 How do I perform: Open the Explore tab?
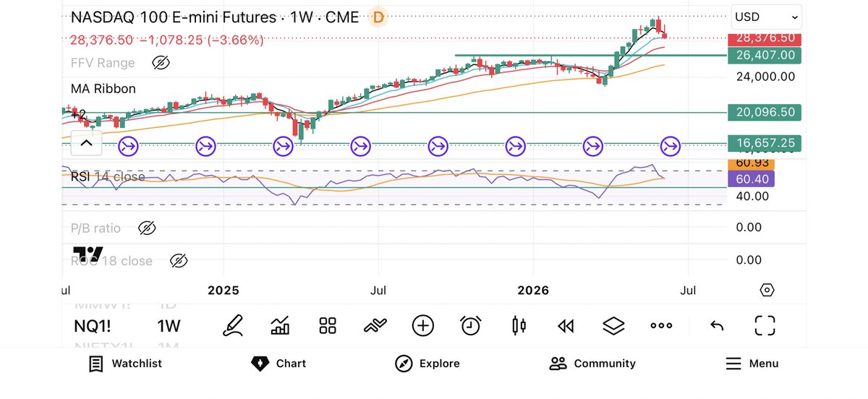tap(427, 364)
